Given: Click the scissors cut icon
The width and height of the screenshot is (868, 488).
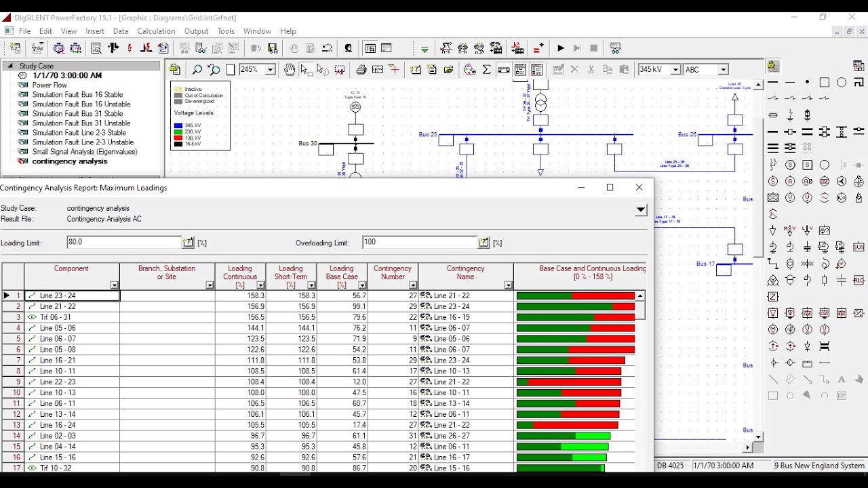Looking at the screenshot, I should (591, 70).
